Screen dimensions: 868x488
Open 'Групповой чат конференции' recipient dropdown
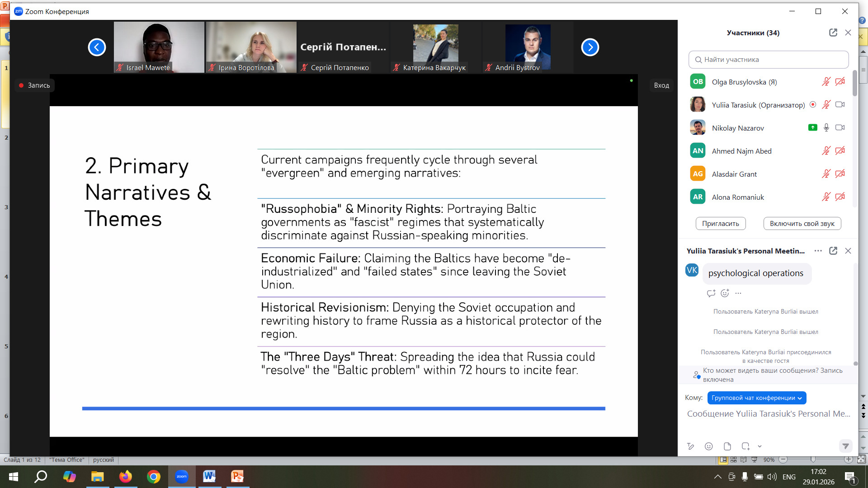[x=756, y=398]
